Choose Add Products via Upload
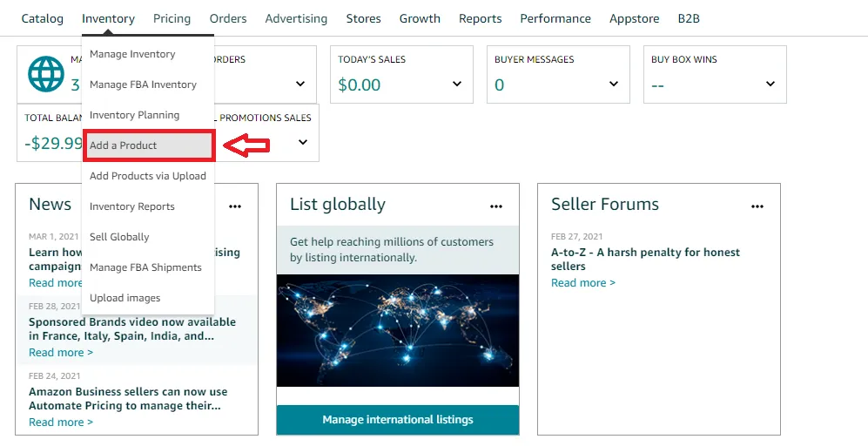 pyautogui.click(x=148, y=176)
